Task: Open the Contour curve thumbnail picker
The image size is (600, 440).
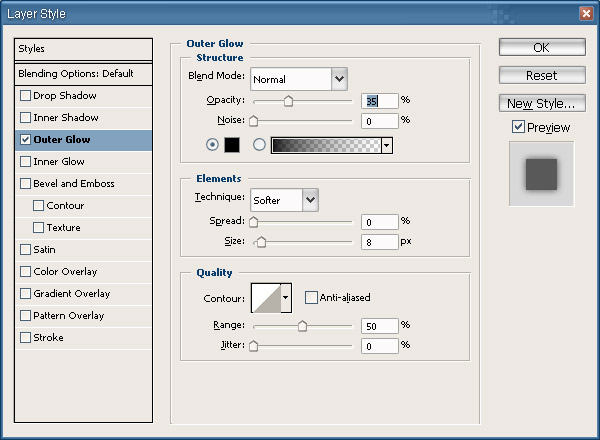Action: (265, 297)
